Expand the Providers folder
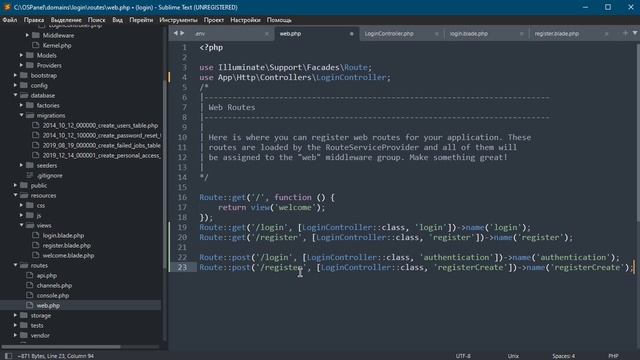The height and width of the screenshot is (360, 640). 21,65
